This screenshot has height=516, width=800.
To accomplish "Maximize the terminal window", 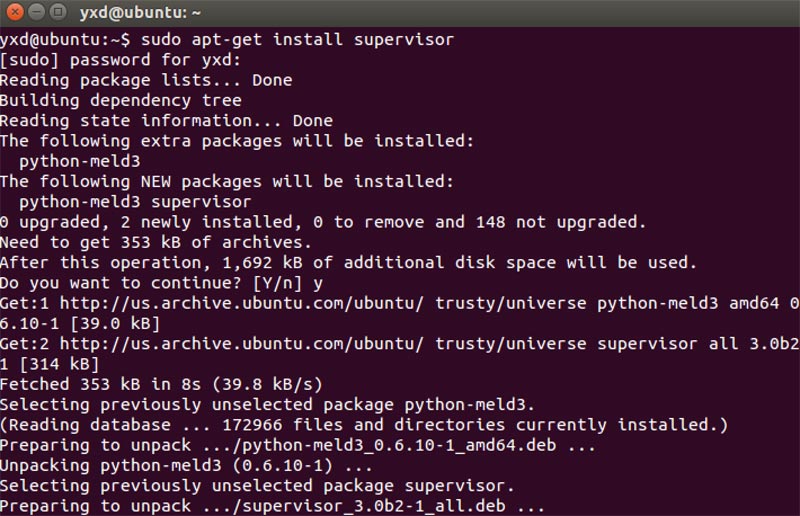I will 58,11.
